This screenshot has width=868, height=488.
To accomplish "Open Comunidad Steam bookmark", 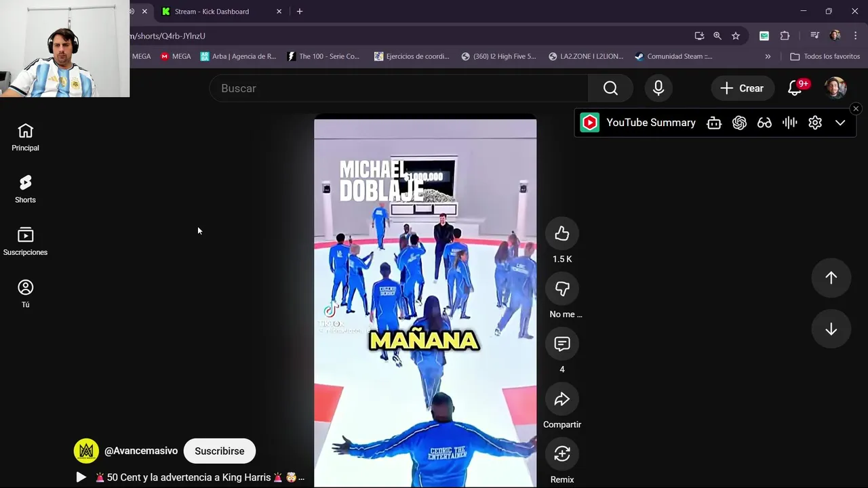I will (673, 56).
